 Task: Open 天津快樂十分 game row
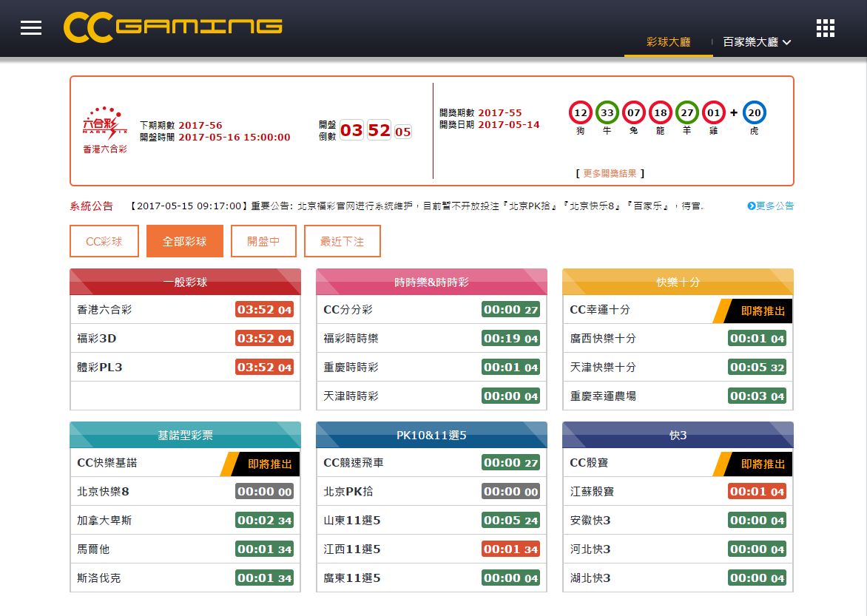tap(678, 368)
